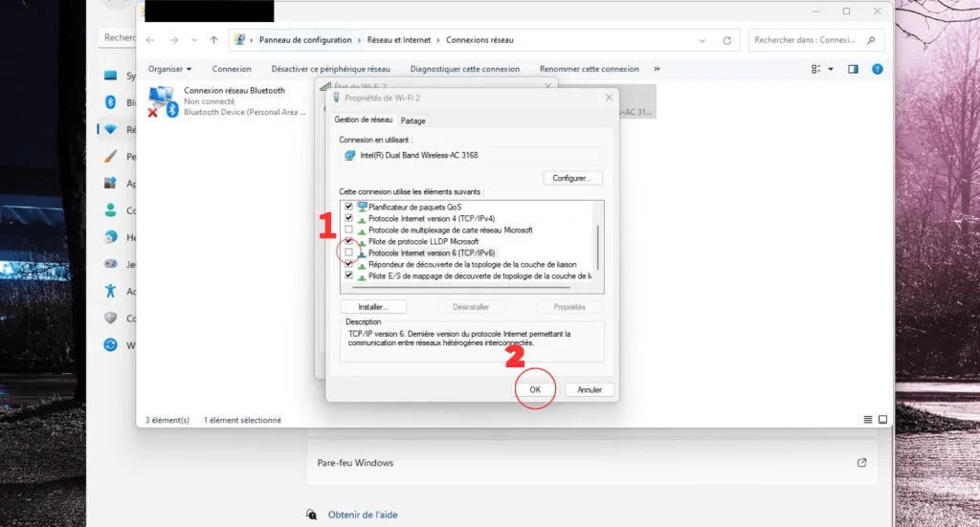The width and height of the screenshot is (980, 527).
Task: Toggle Répondeur de découverte de la topologie checkbox
Action: pos(348,264)
